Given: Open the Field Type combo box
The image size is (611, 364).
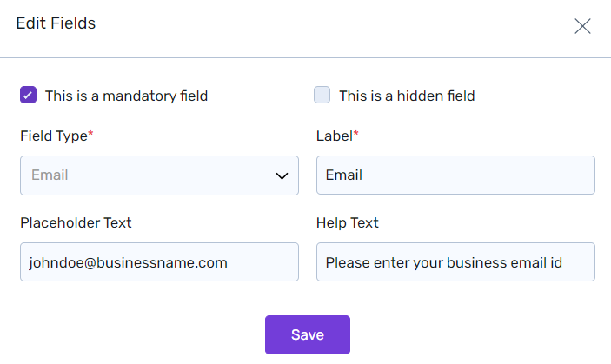Looking at the screenshot, I should tap(159, 175).
